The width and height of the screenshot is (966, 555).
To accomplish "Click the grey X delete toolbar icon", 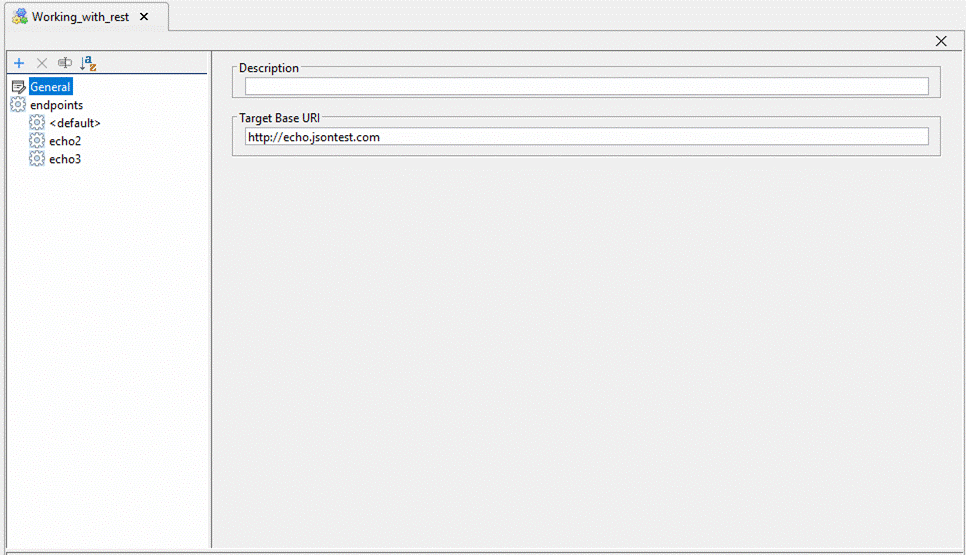I will coord(42,63).
